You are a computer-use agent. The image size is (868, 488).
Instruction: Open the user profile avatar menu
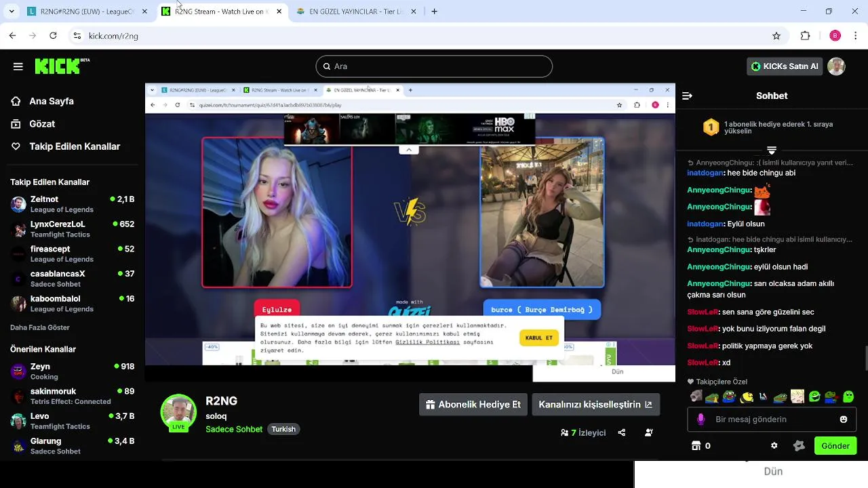pyautogui.click(x=836, y=66)
